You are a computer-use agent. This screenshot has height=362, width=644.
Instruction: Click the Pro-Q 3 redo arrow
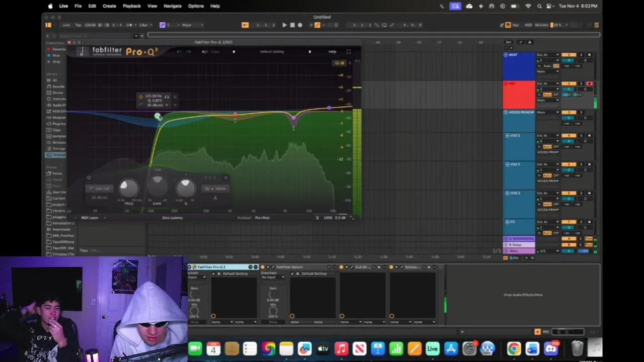coord(188,52)
